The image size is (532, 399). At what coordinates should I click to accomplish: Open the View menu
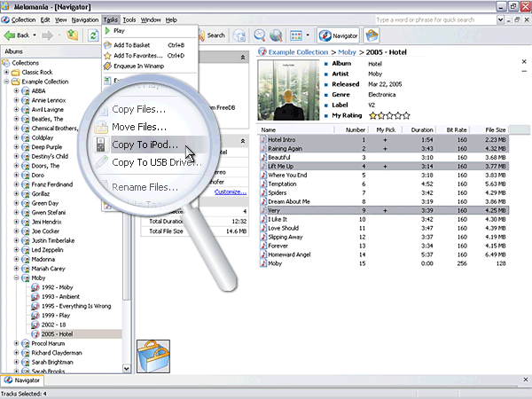tap(61, 20)
